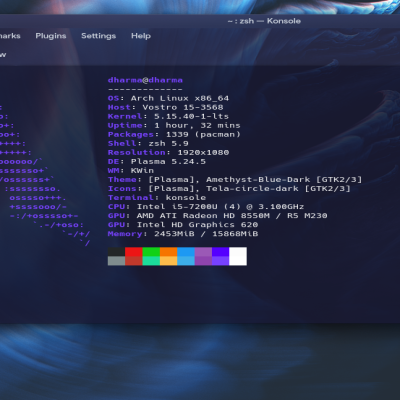Click the white color block
The image size is (400, 400).
[238, 256]
